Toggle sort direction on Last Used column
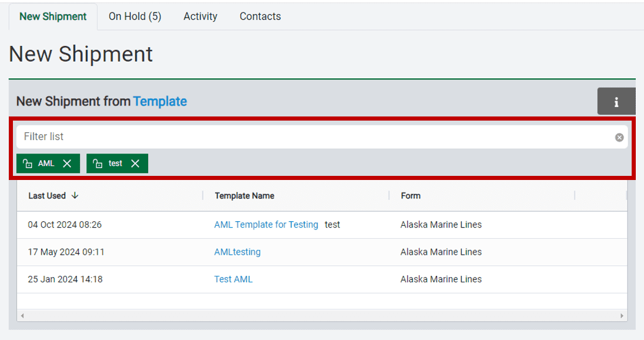The width and height of the screenshot is (644, 340). (74, 195)
